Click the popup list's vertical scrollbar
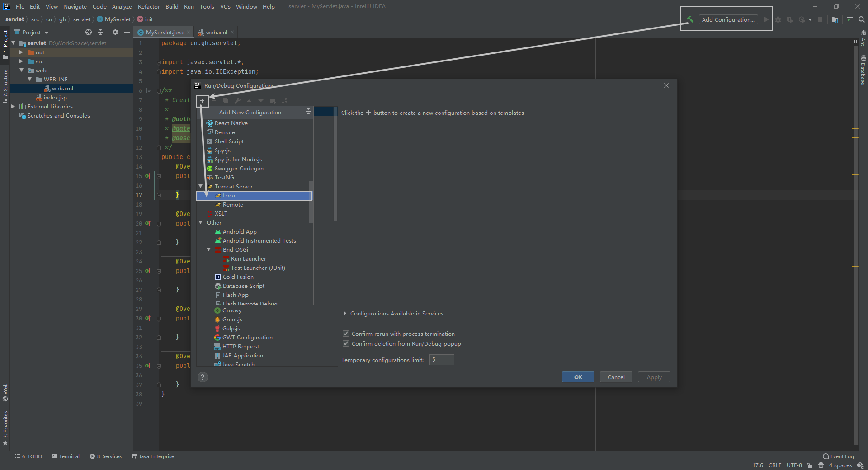This screenshot has width=868, height=470. coord(311,202)
